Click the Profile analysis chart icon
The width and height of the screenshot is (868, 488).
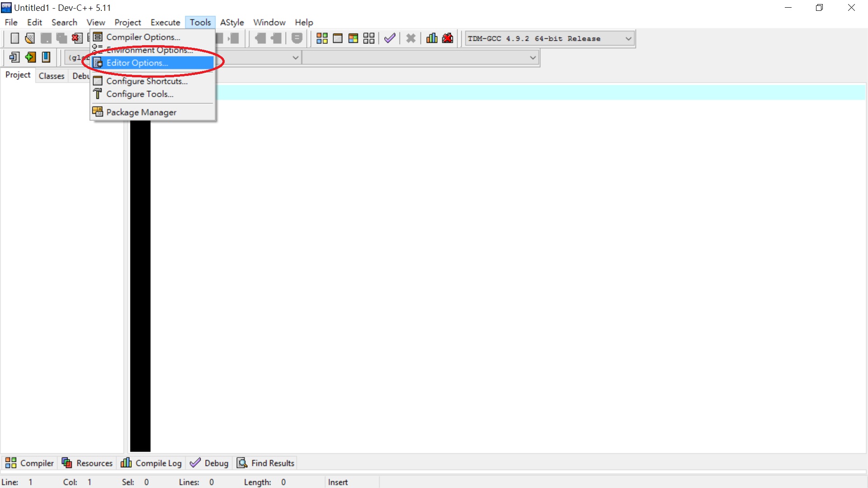[x=432, y=38]
